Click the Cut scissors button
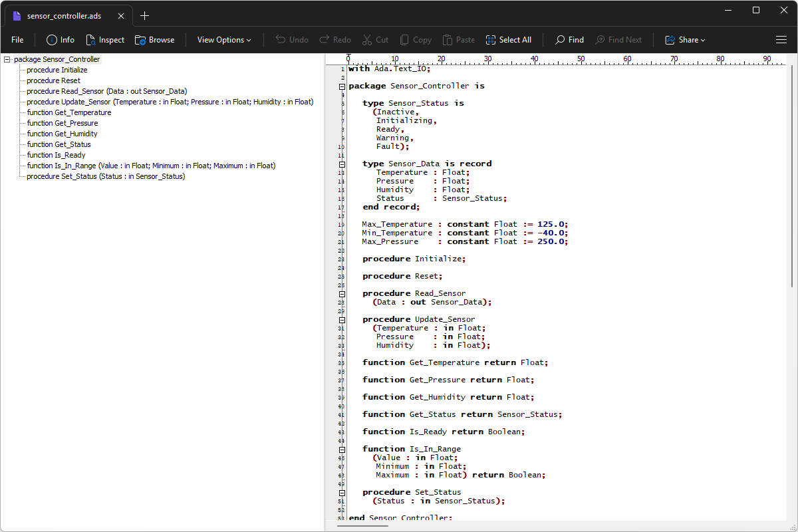Image resolution: width=798 pixels, height=532 pixels. pyautogui.click(x=376, y=40)
